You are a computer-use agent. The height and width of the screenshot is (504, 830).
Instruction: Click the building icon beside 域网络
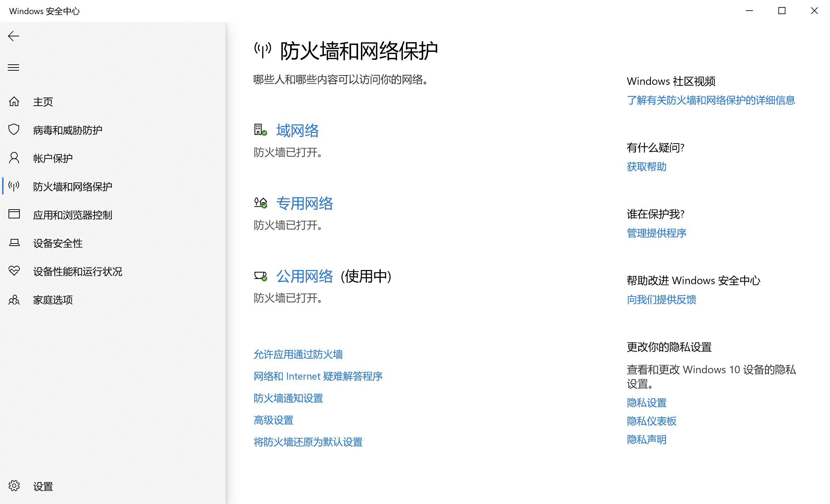[x=261, y=130]
